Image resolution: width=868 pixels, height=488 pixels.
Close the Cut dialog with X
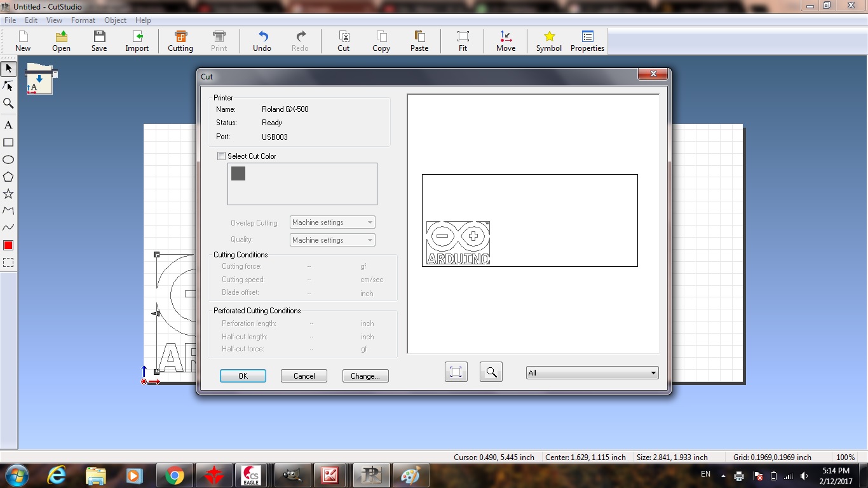653,75
